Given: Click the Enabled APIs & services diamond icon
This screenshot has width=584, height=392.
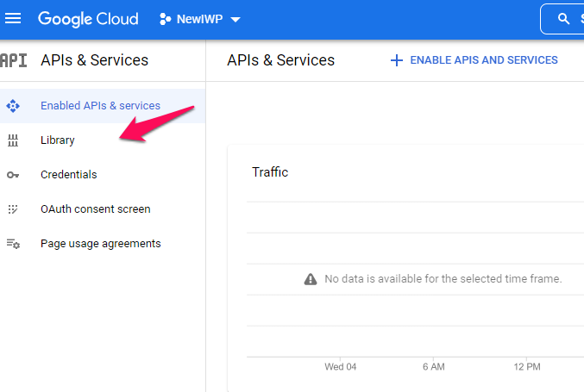Looking at the screenshot, I should point(13,106).
